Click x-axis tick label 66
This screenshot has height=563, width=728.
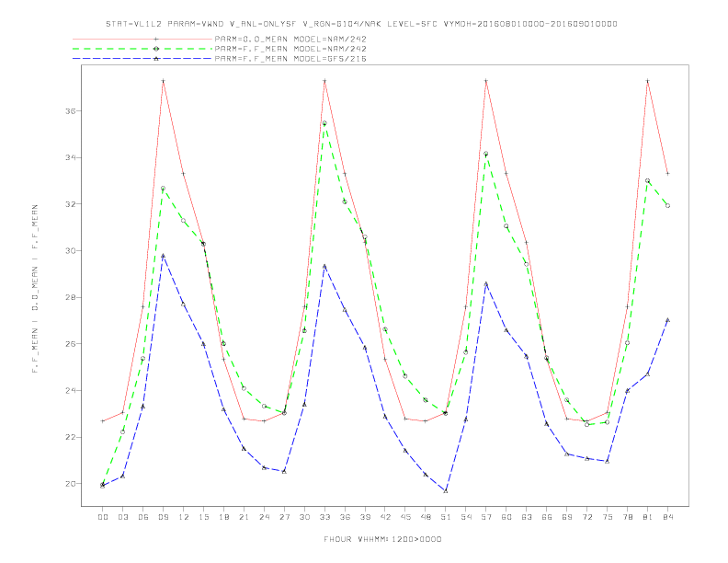547,517
